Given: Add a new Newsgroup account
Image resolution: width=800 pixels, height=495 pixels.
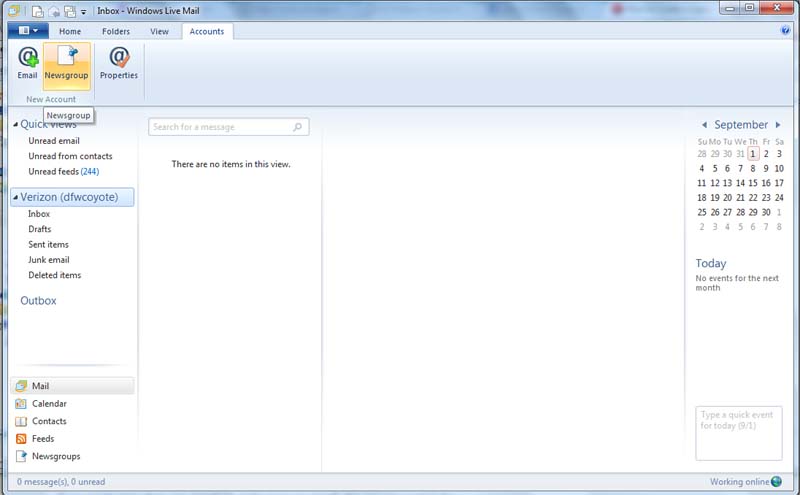Looking at the screenshot, I should pyautogui.click(x=66, y=65).
